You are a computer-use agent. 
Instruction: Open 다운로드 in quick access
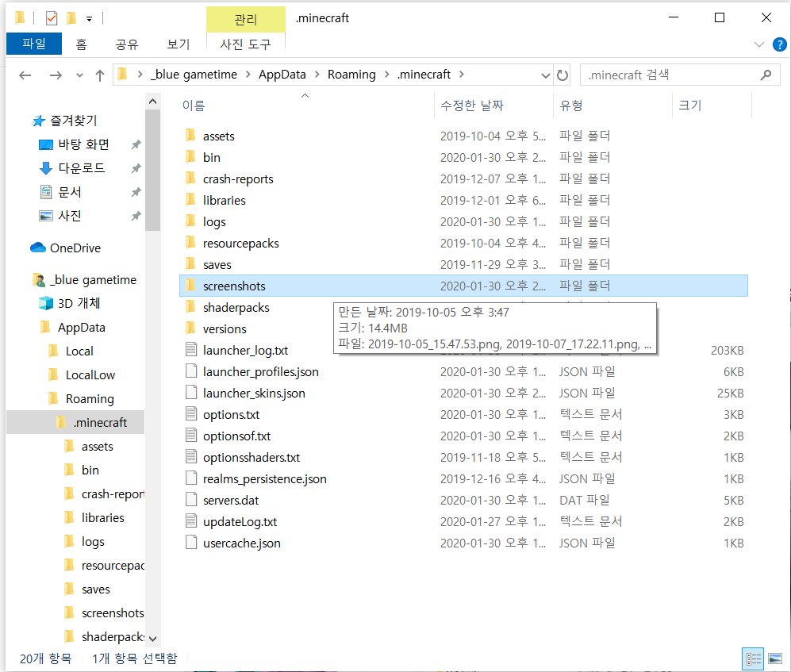[81, 168]
